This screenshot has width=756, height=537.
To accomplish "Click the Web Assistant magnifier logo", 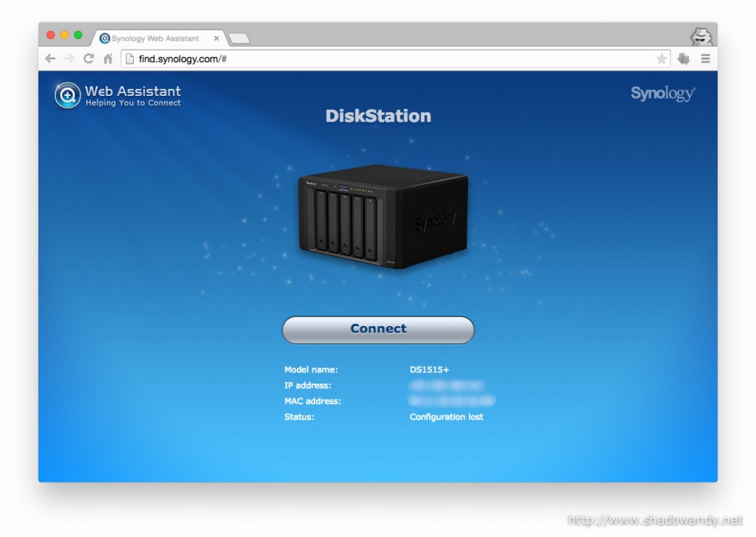I will (67, 95).
